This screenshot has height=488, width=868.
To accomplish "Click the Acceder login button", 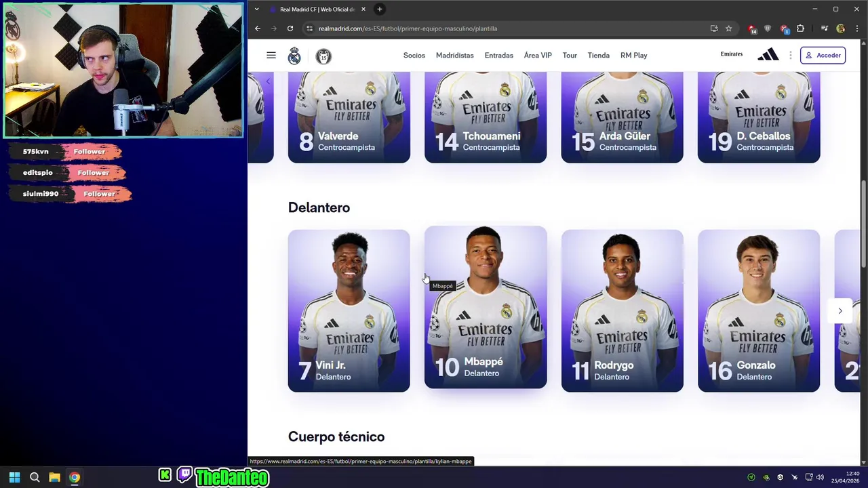I will click(x=823, y=55).
